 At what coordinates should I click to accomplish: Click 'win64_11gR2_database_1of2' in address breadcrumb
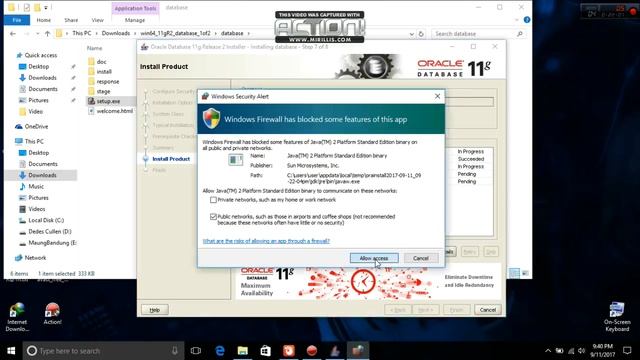click(x=176, y=33)
